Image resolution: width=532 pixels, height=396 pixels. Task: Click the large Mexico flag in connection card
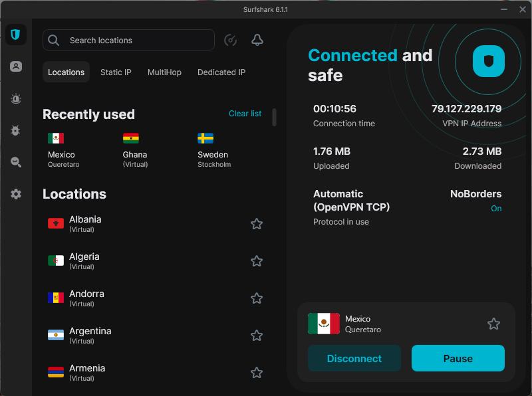click(324, 324)
